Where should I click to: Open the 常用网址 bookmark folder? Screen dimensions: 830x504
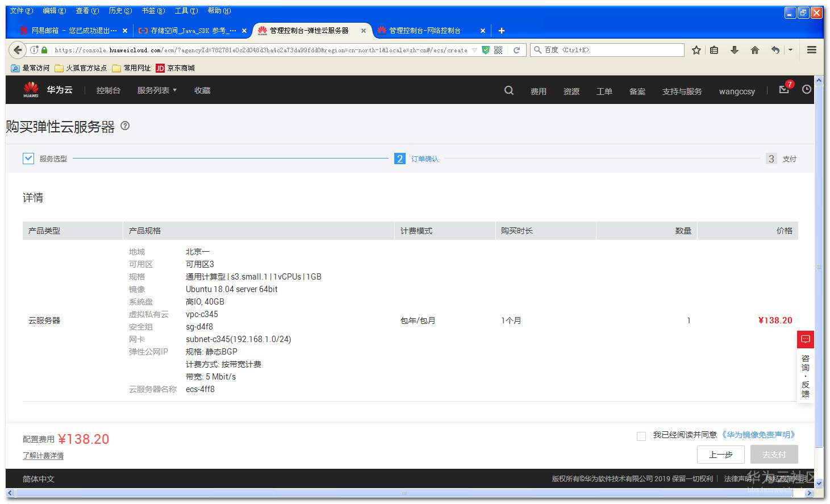(131, 68)
